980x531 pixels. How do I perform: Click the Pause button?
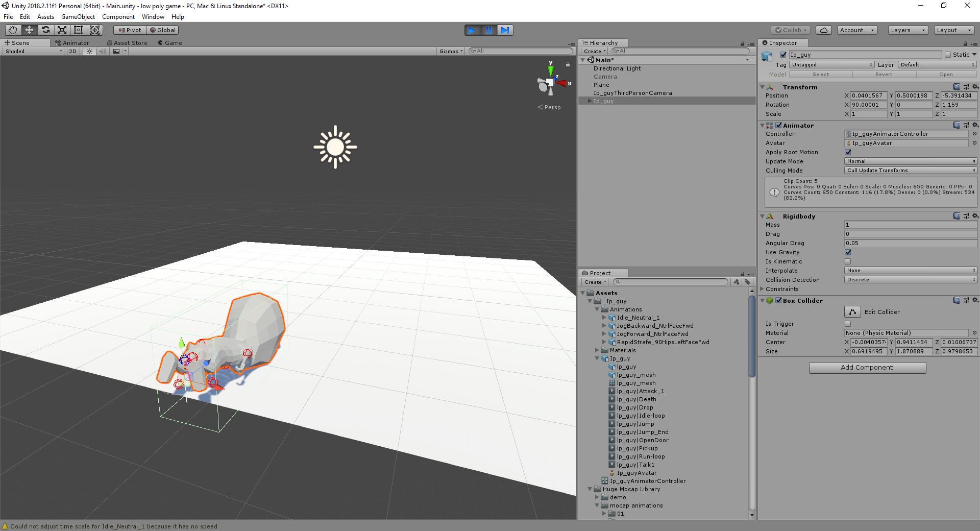pyautogui.click(x=488, y=30)
